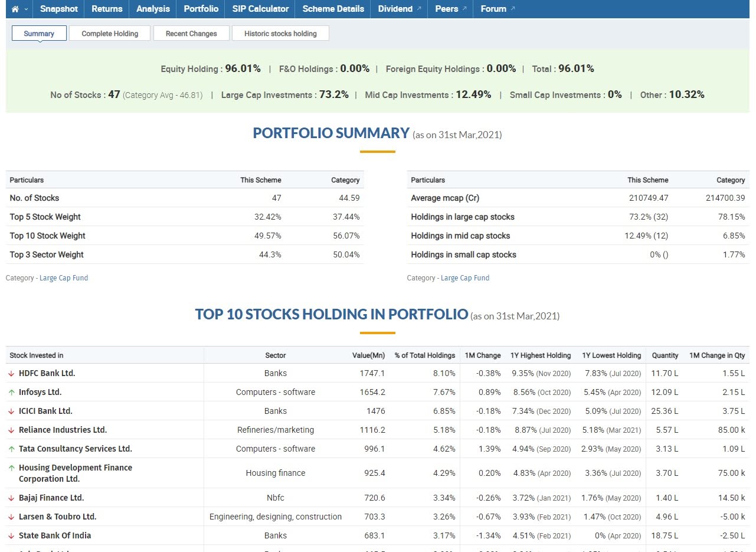Open Bajaj Finance Ltd. stock link
The width and height of the screenshot is (756, 552).
(x=51, y=498)
